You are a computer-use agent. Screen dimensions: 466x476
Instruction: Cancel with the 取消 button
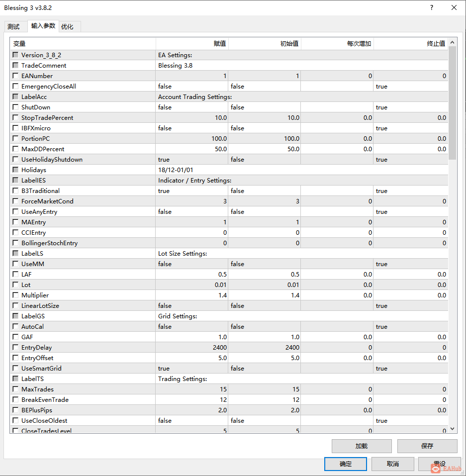pyautogui.click(x=393, y=464)
